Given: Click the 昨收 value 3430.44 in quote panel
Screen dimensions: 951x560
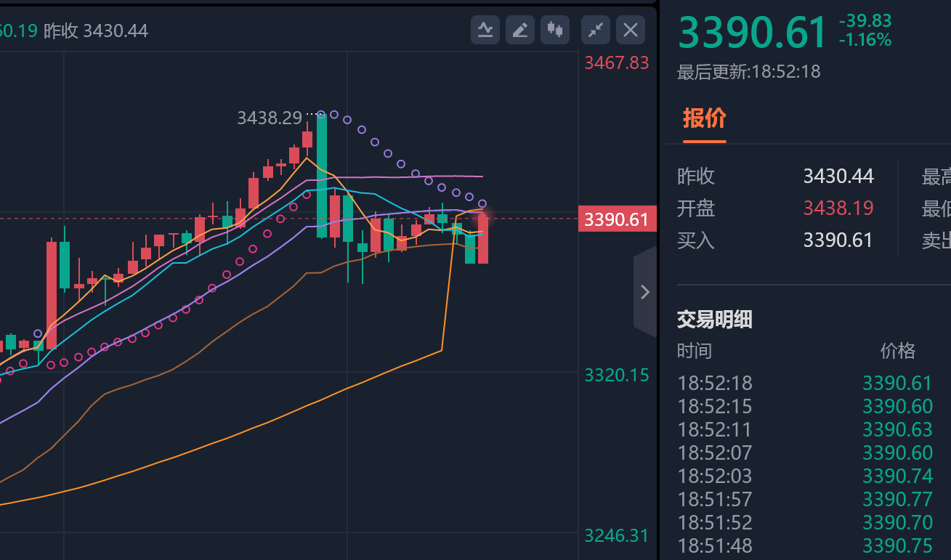Looking at the screenshot, I should [838, 176].
